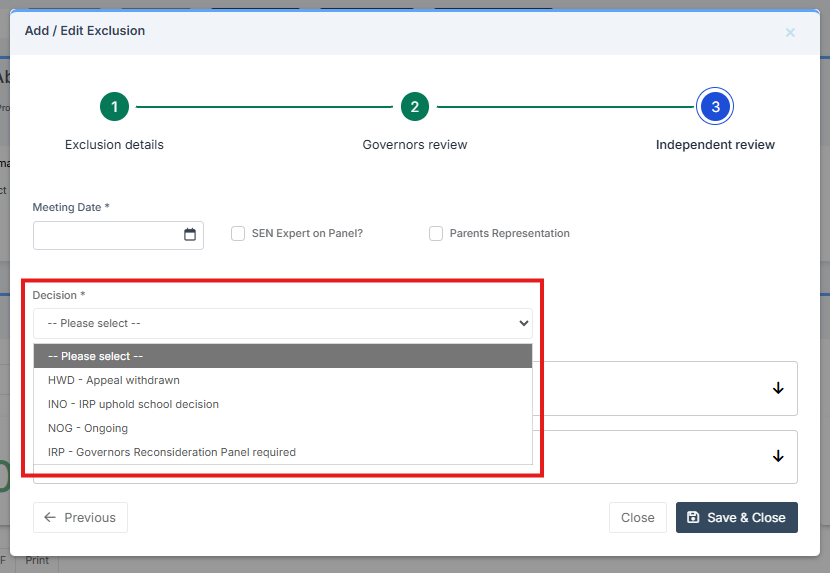Screen dimensions: 830x573
Task: Pick the NOG - Ongoing option
Action: click(x=283, y=428)
